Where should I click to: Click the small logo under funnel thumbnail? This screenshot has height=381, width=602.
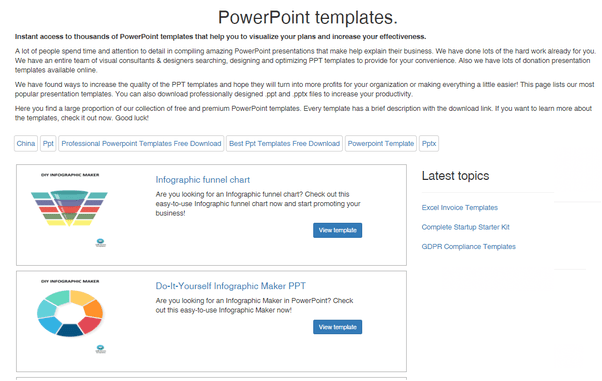coord(101,242)
